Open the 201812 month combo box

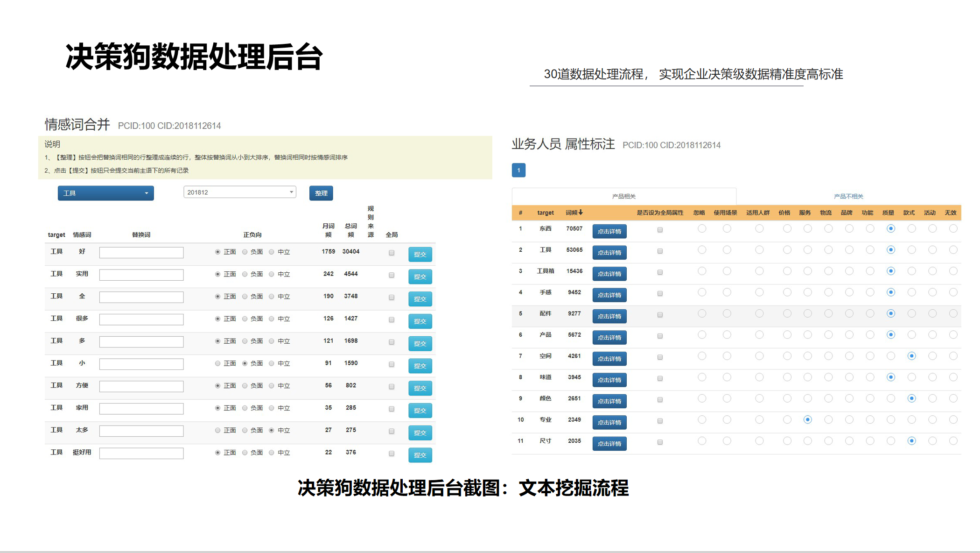click(x=240, y=192)
